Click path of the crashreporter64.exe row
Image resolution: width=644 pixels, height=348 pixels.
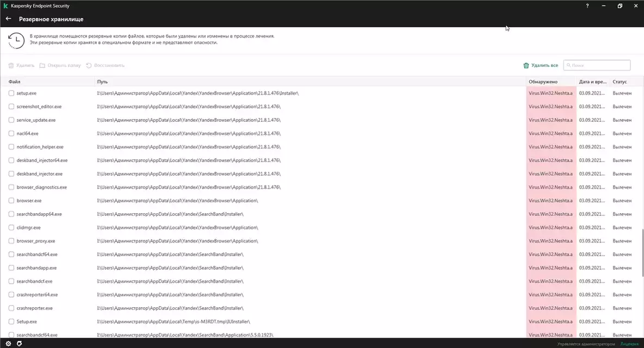(170, 295)
